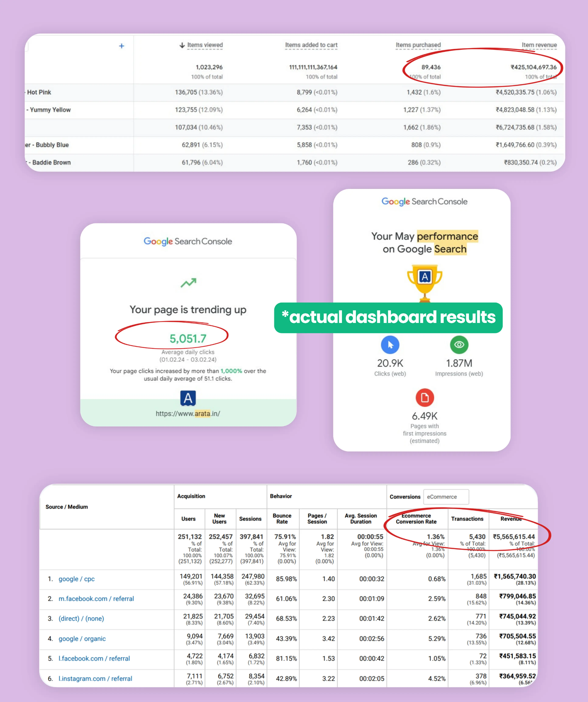The height and width of the screenshot is (702, 588).
Task: Select the Acquisition section header
Action: click(x=191, y=496)
